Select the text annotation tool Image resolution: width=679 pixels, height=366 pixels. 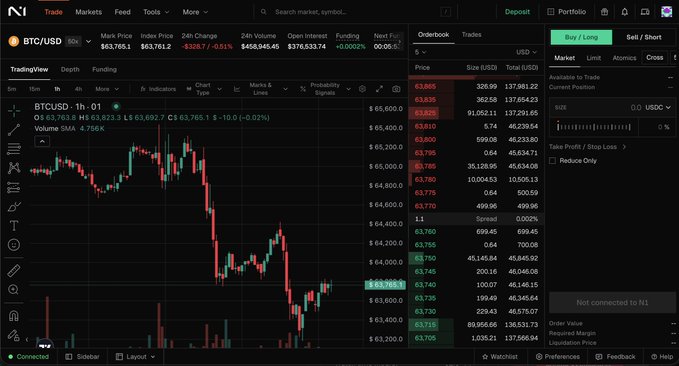click(x=14, y=226)
